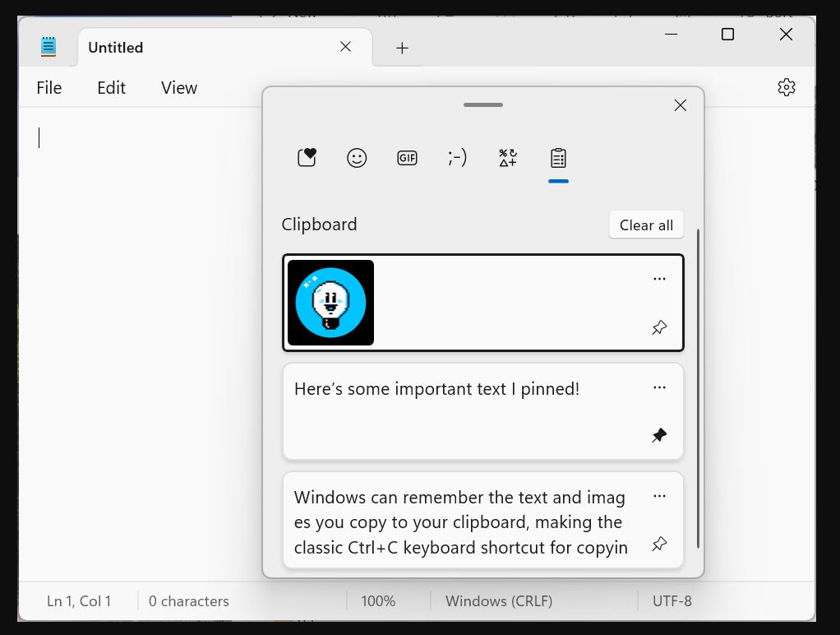
Task: Click the Windows (CRLF) status entry
Action: [x=499, y=601]
